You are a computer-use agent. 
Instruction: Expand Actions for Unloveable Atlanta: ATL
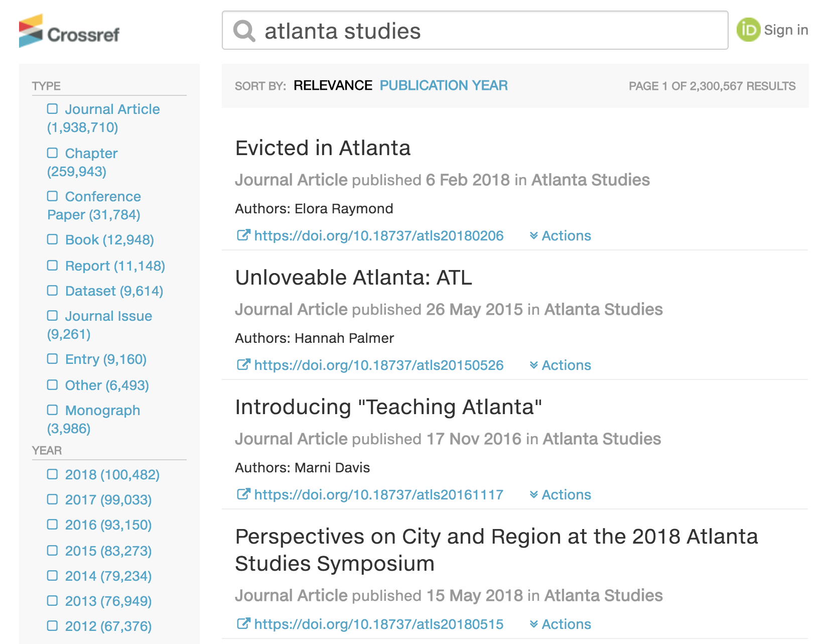pyautogui.click(x=560, y=365)
